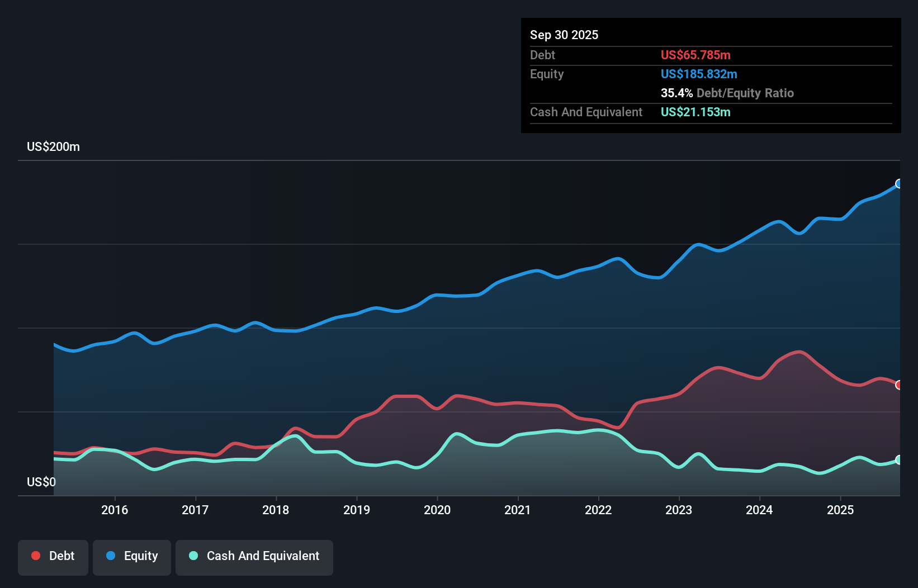918x588 pixels.
Task: Click the US$21.153m cash value in tooltip
Action: tap(695, 112)
